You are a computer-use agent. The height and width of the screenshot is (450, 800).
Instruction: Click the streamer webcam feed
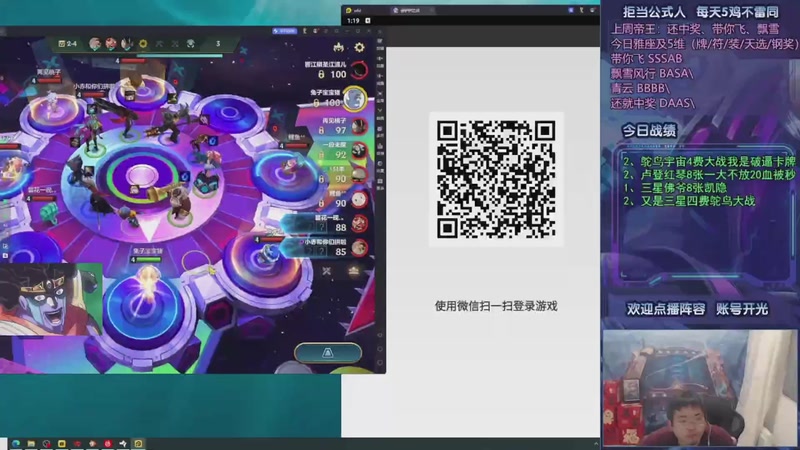coord(699,388)
